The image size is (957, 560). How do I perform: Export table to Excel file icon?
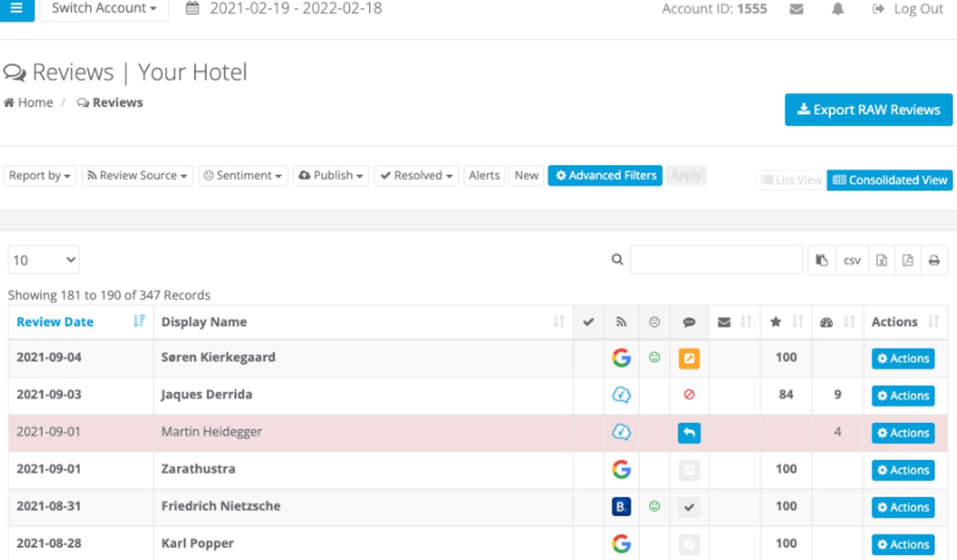882,260
